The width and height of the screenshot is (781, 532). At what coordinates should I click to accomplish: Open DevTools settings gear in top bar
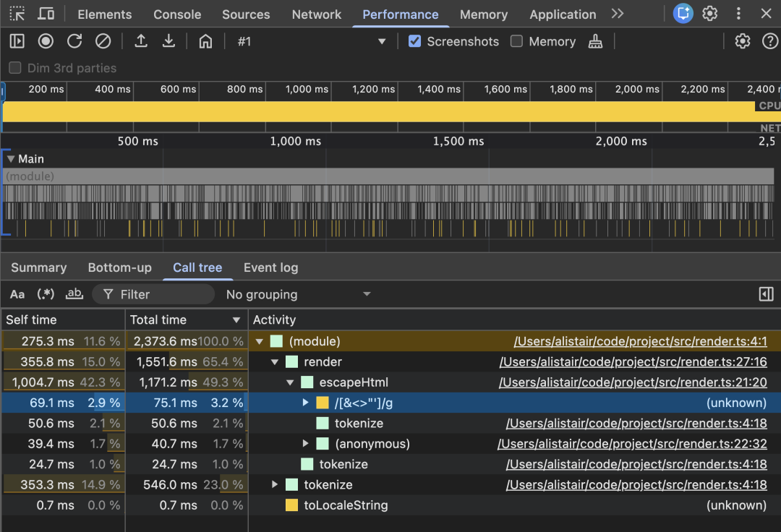pos(710,14)
